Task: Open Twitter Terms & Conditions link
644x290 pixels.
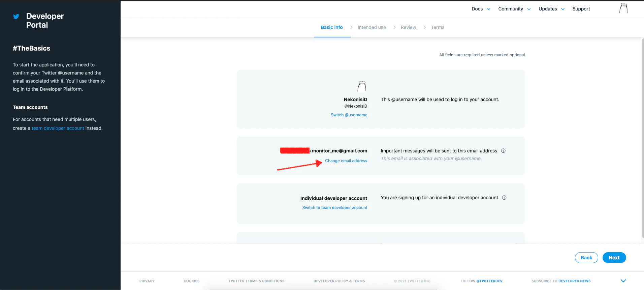Action: (x=257, y=281)
